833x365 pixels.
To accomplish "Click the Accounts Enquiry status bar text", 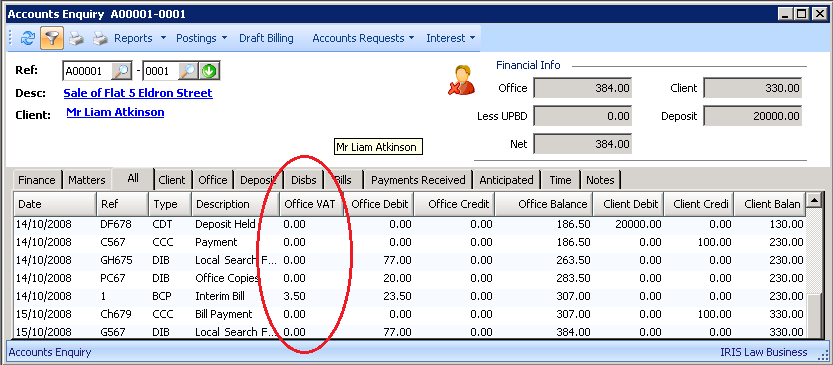I will point(50,352).
